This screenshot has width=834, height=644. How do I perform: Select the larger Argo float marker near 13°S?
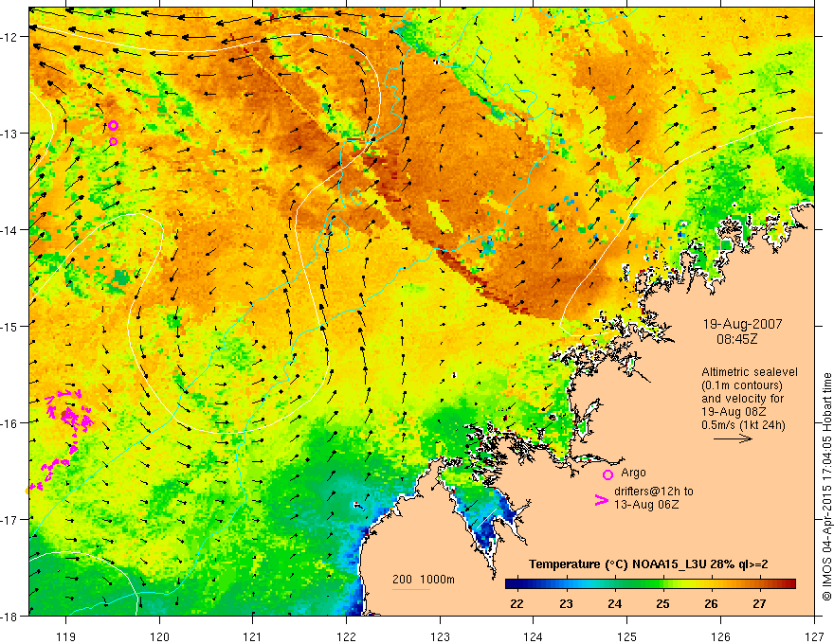113,125
